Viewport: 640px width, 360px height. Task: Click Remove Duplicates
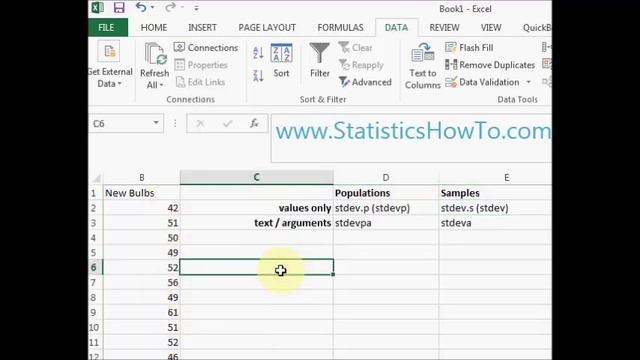[x=490, y=65]
